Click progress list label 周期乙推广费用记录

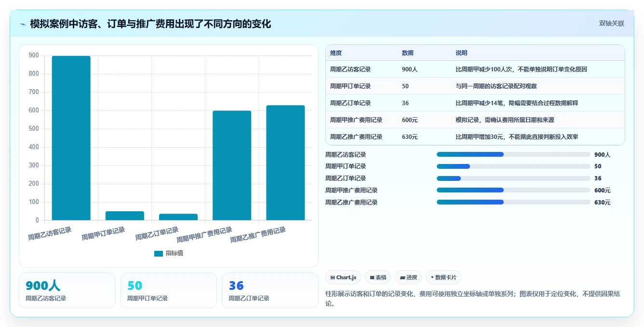pos(351,203)
